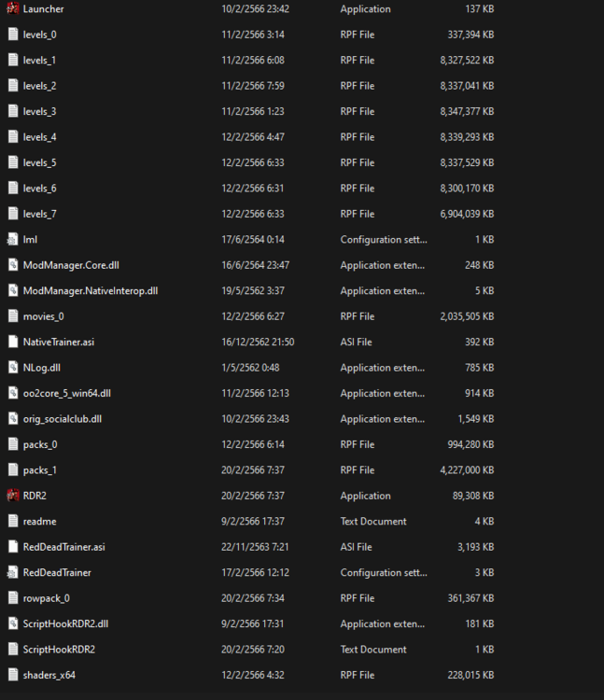
Task: Click the Launcher application icon
Action: (x=13, y=8)
